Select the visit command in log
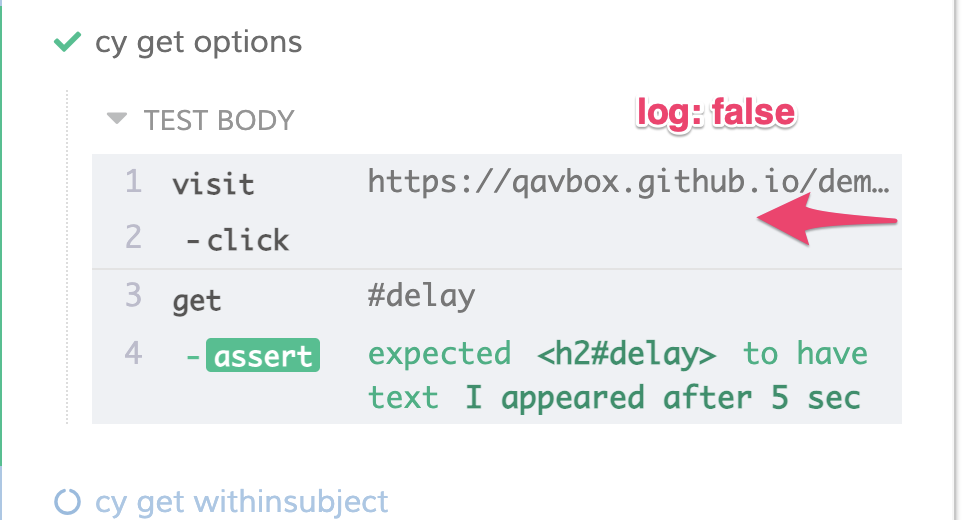 click(213, 184)
